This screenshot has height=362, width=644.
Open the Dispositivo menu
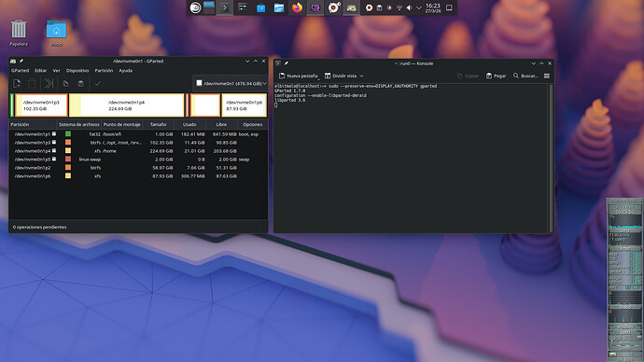pyautogui.click(x=77, y=71)
